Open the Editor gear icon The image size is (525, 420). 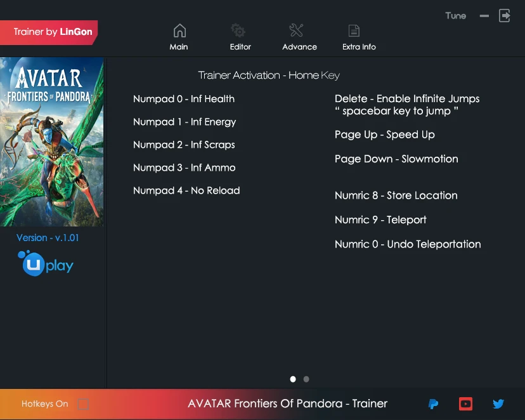pos(240,30)
